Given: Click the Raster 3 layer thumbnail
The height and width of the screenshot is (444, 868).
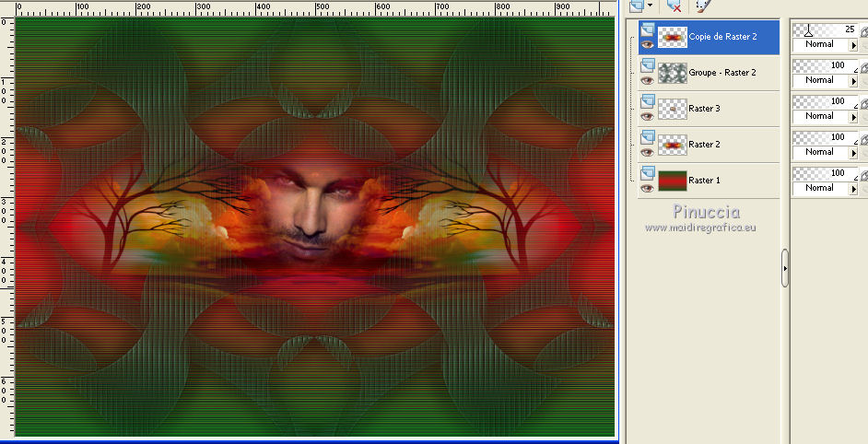Looking at the screenshot, I should [673, 109].
